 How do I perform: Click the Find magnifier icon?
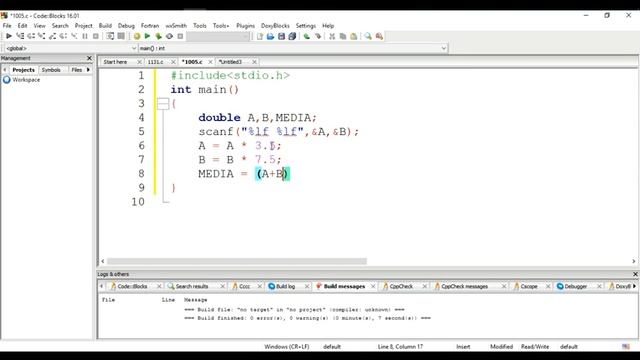[x=368, y=36]
